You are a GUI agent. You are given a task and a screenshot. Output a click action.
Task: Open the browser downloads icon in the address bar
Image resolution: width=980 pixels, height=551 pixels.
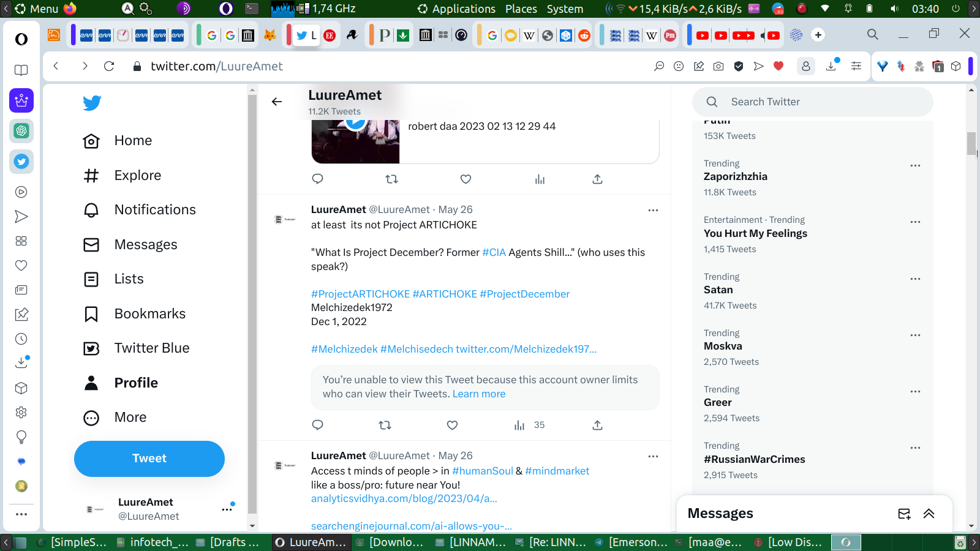[831, 66]
